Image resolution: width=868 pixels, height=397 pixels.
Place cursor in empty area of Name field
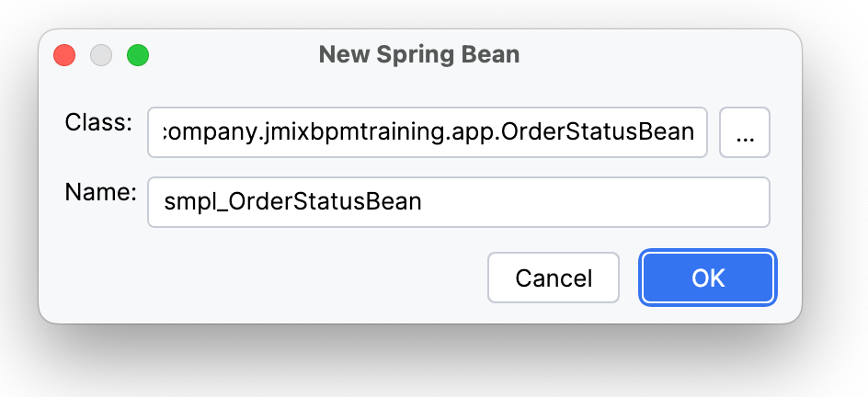pyautogui.click(x=598, y=202)
